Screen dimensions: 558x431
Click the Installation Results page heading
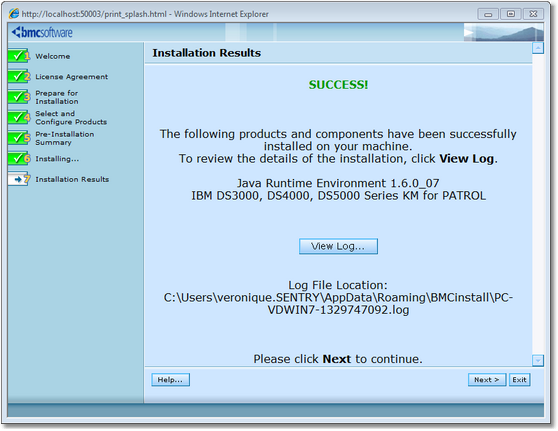[206, 53]
